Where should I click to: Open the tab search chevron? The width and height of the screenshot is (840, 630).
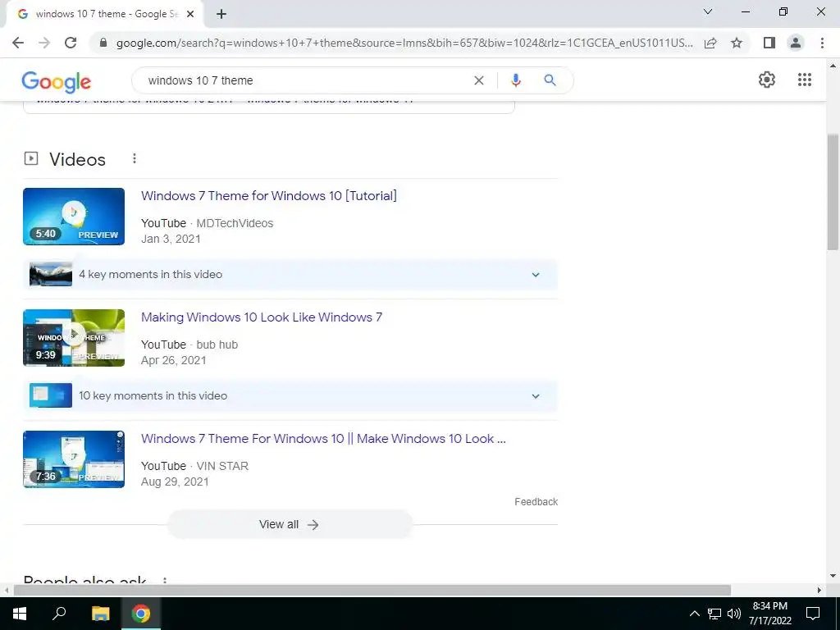[708, 11]
